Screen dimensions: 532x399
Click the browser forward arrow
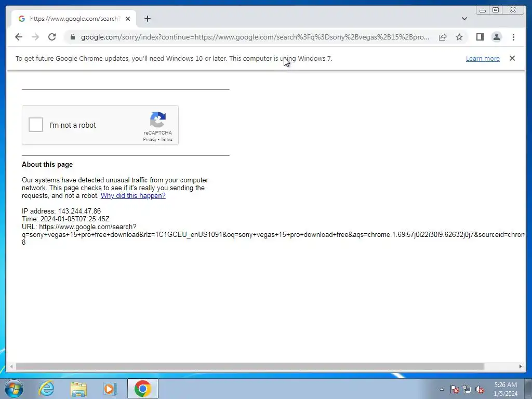(35, 37)
